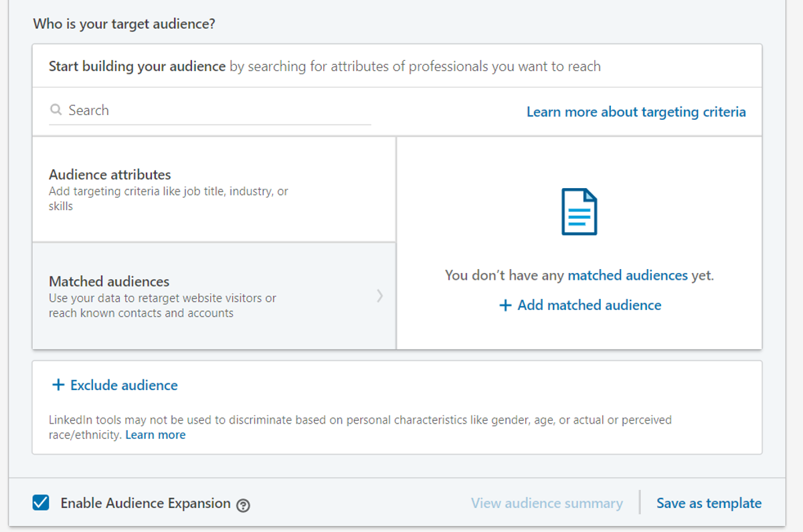
Task: Uncheck the Enable Audience Expansion checkbox
Action: 41,503
